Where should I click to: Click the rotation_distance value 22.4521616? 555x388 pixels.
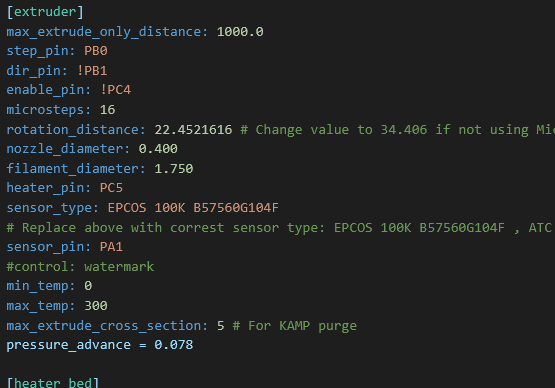(193, 130)
